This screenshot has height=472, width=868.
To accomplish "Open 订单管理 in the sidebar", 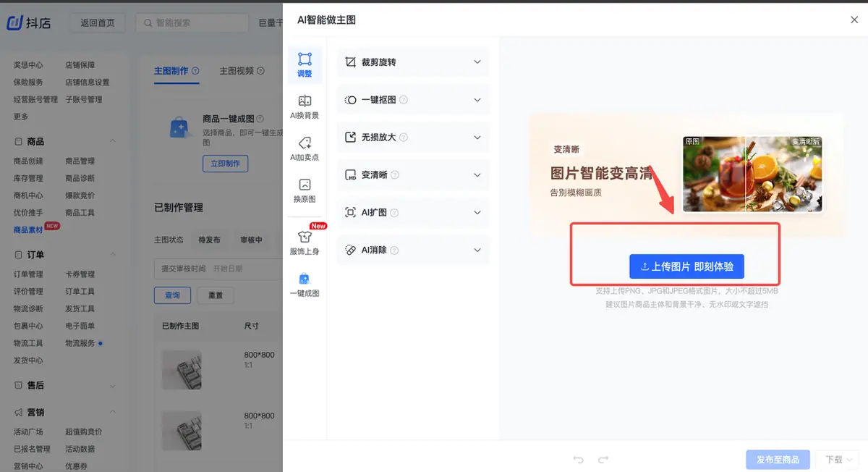I will point(28,274).
